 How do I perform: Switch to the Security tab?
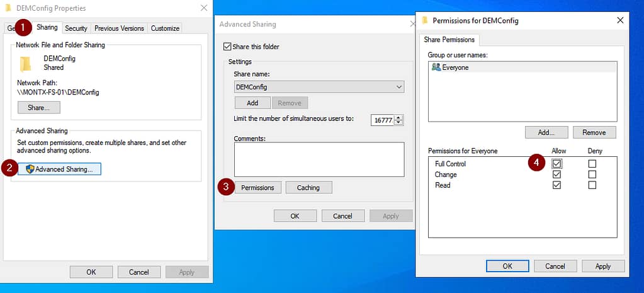(x=76, y=28)
